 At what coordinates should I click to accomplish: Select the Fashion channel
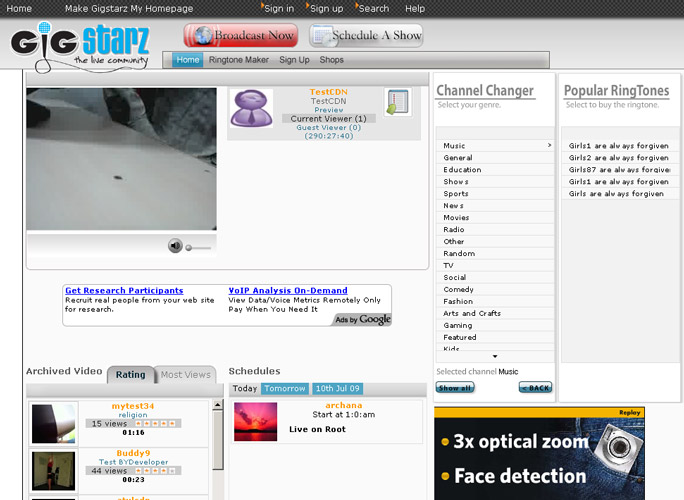495,301
